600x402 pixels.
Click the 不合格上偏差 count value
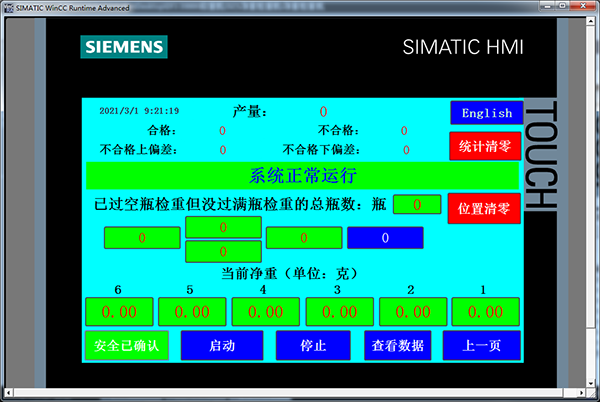pos(223,150)
